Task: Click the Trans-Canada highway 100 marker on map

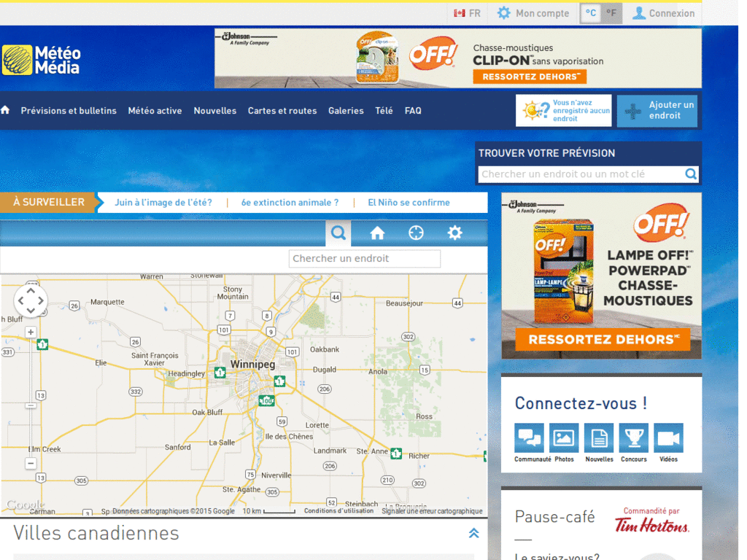Action: (267, 400)
